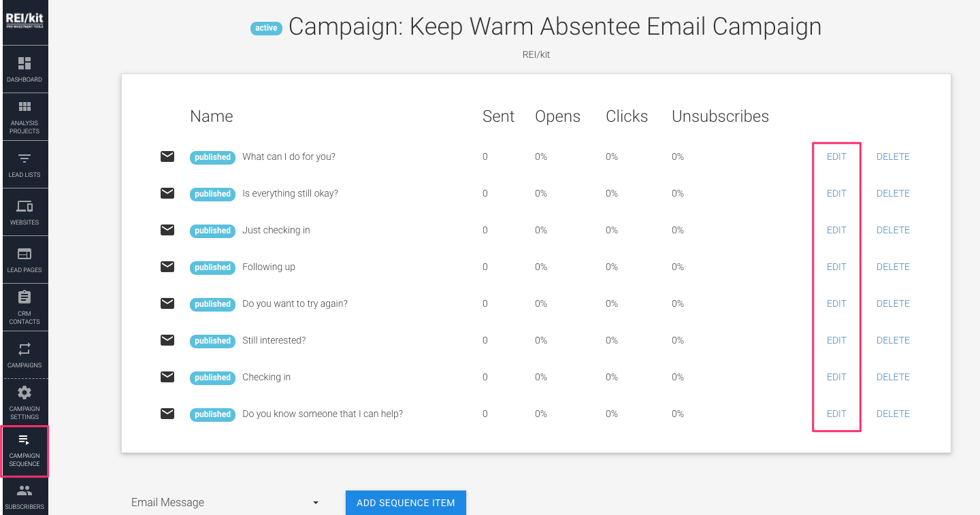Open the Email Message type dropdown

tap(225, 502)
